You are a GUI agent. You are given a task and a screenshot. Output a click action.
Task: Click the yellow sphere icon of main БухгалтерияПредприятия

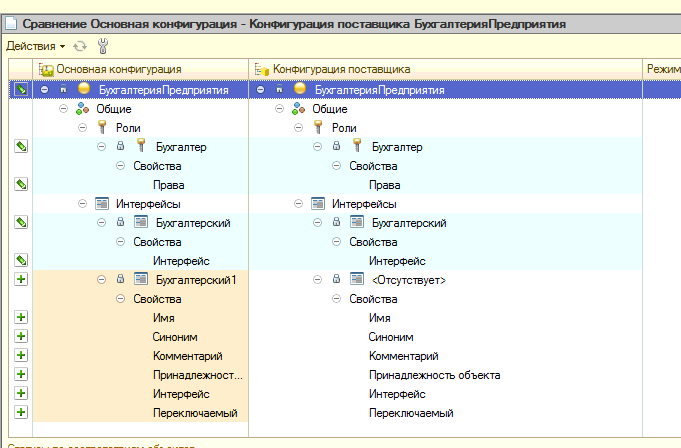[84, 90]
